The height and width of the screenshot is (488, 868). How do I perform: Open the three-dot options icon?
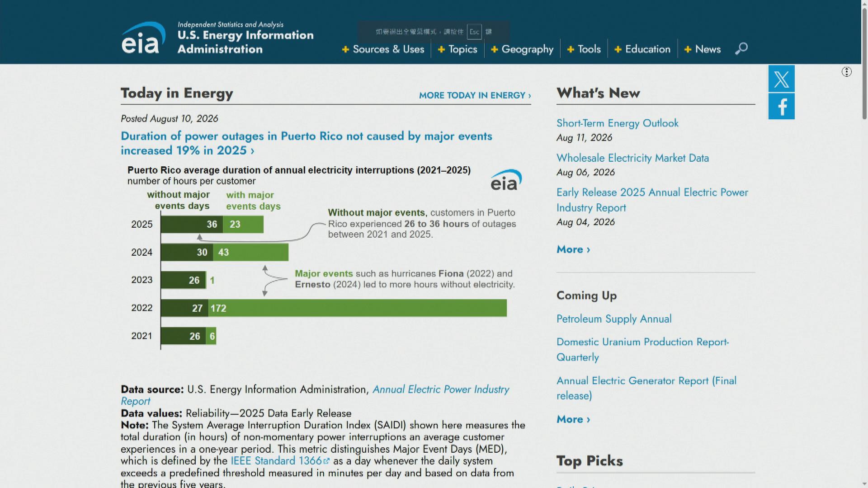click(846, 72)
